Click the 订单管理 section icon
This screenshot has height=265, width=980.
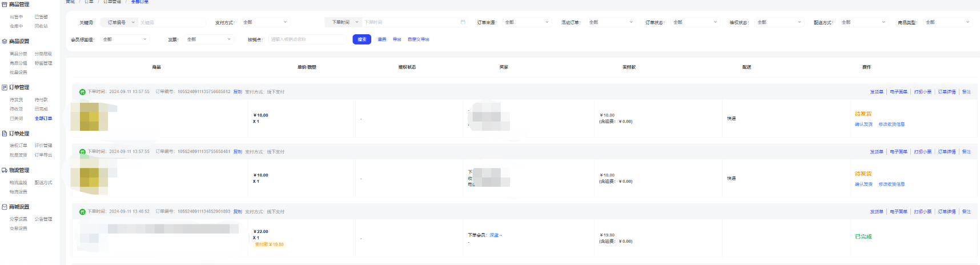coord(5,87)
